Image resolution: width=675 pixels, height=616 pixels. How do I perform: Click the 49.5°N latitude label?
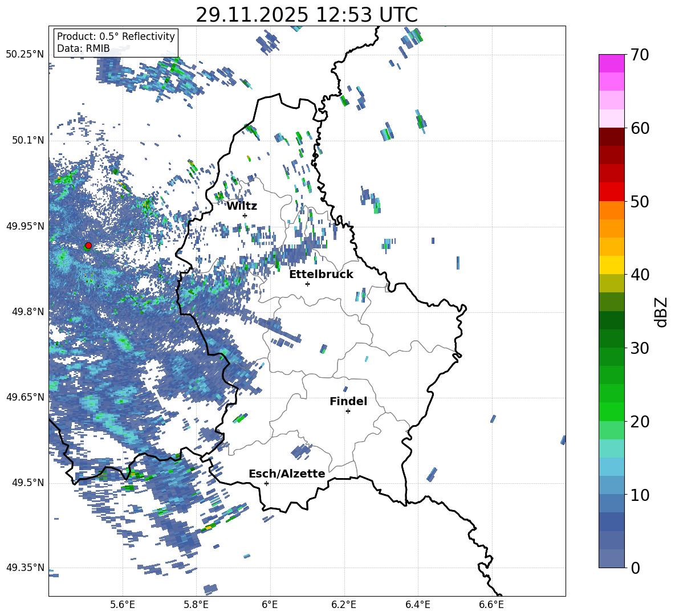pos(28,483)
